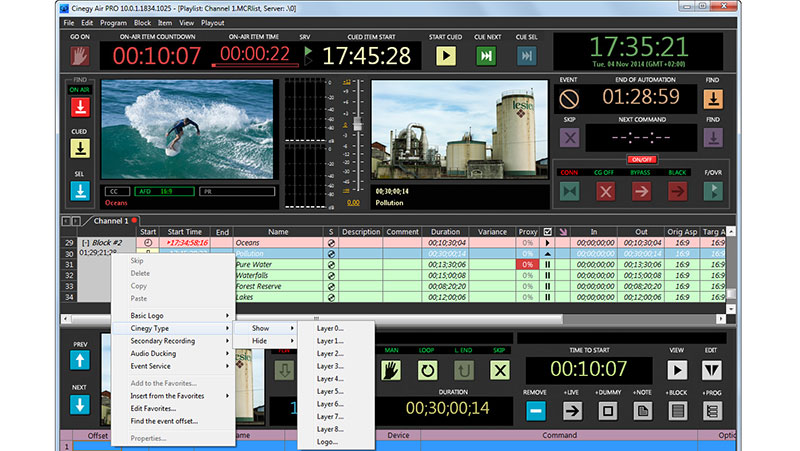Toggle the CONN button

(569, 191)
